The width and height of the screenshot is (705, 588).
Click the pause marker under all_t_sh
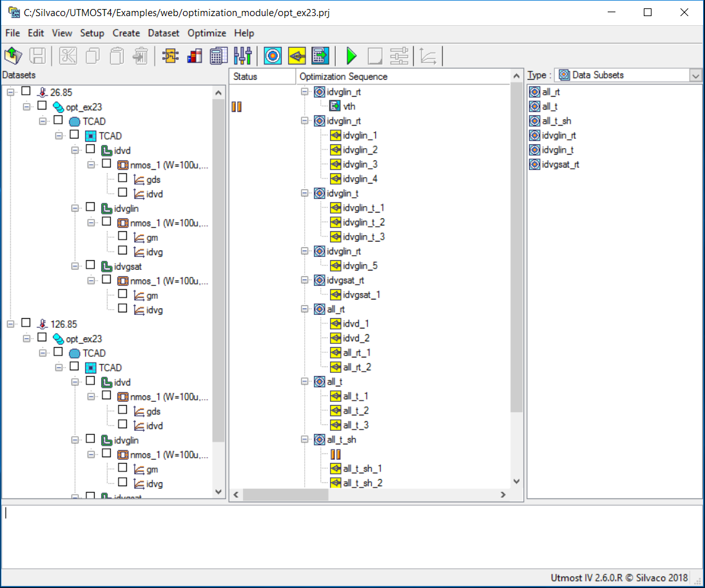tap(335, 454)
